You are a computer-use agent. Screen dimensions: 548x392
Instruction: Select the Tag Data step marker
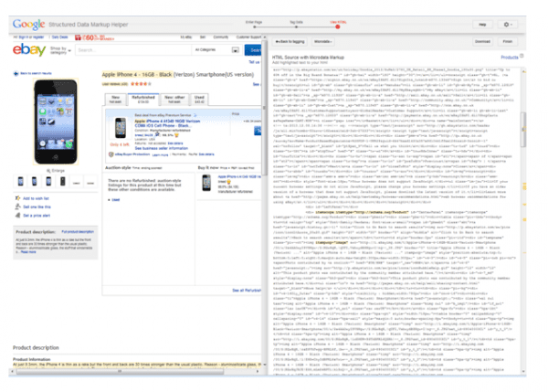tap(296, 26)
